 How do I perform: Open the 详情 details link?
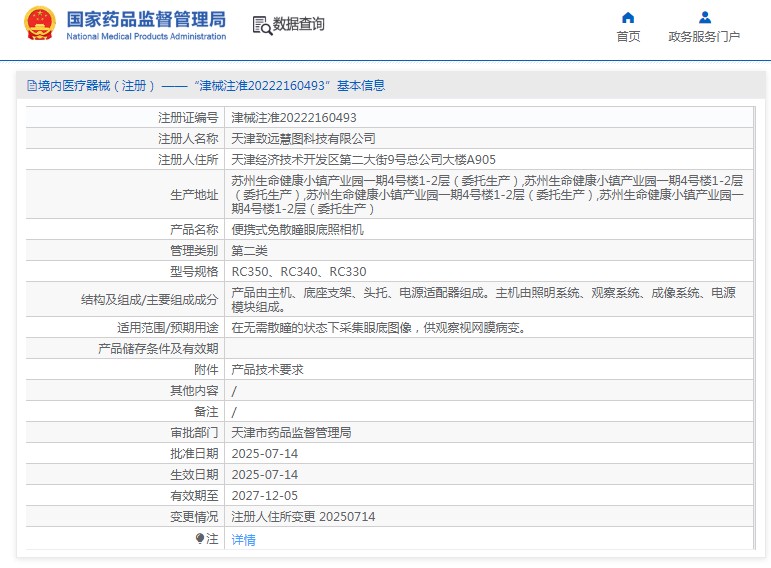point(243,539)
